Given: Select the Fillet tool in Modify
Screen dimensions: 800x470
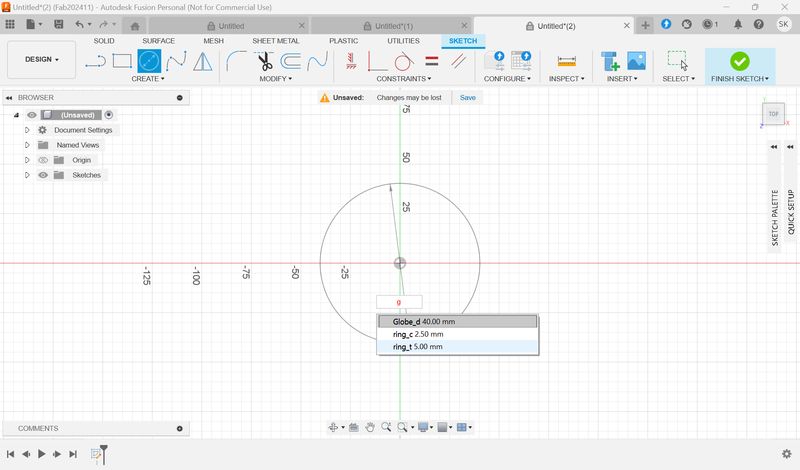Looking at the screenshot, I should pyautogui.click(x=236, y=61).
